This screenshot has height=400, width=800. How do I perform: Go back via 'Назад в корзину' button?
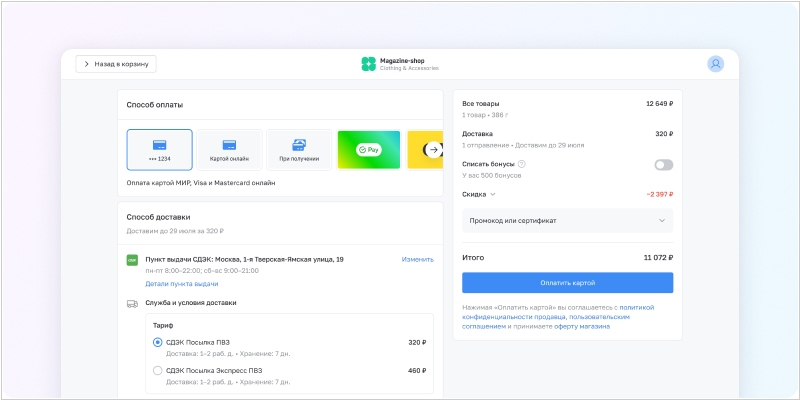(x=116, y=64)
